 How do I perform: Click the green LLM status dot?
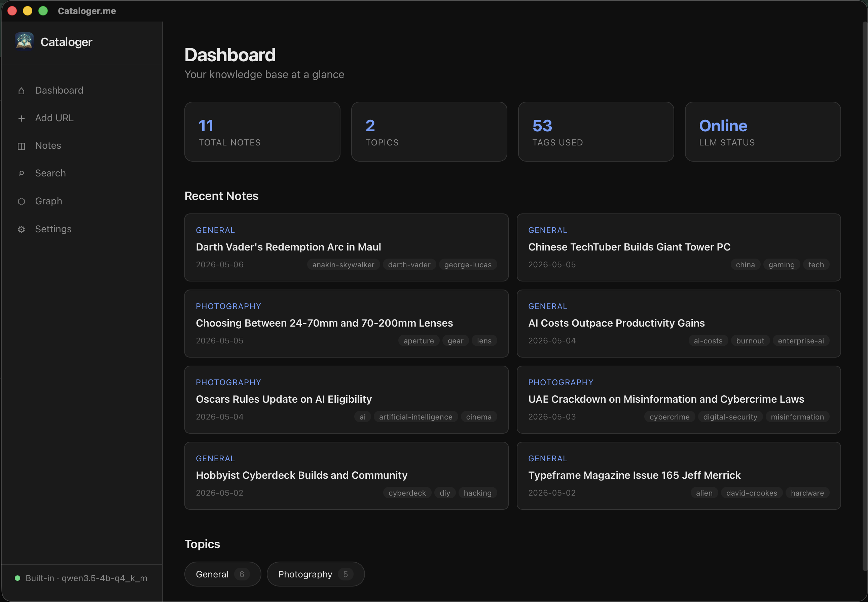[17, 578]
